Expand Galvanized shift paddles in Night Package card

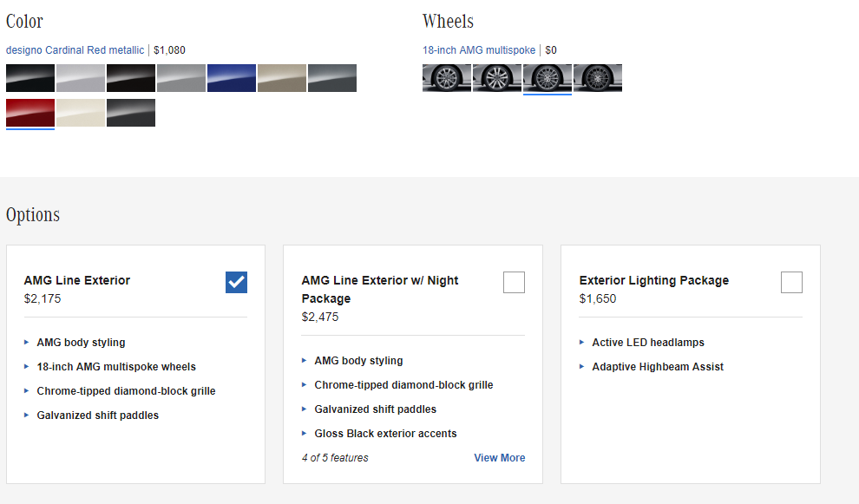pyautogui.click(x=375, y=409)
